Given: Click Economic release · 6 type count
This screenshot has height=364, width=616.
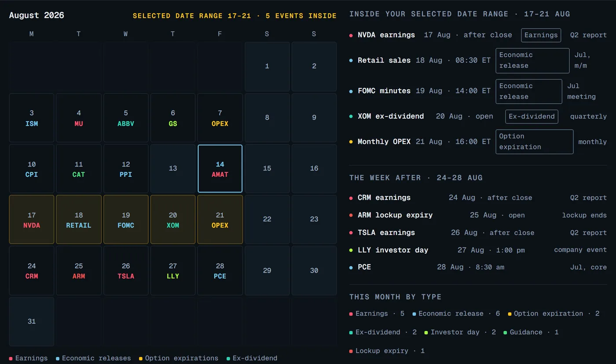Looking at the screenshot, I should (456, 314).
